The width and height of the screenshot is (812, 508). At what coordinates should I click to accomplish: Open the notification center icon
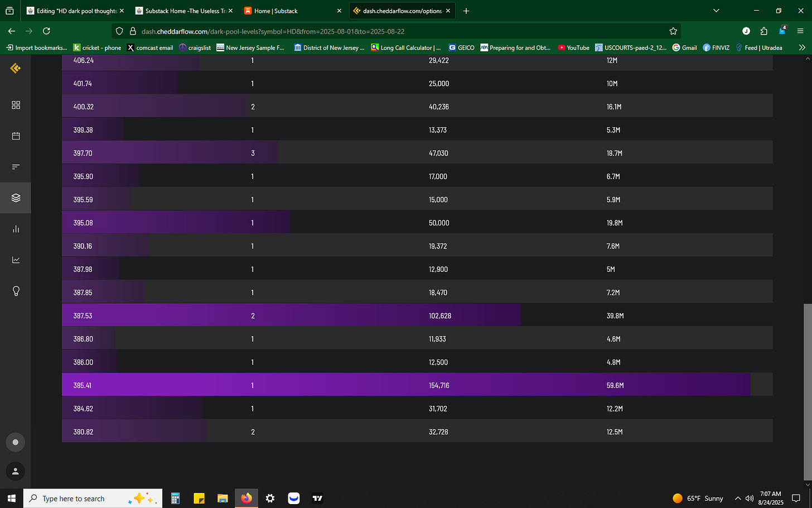[796, 498]
